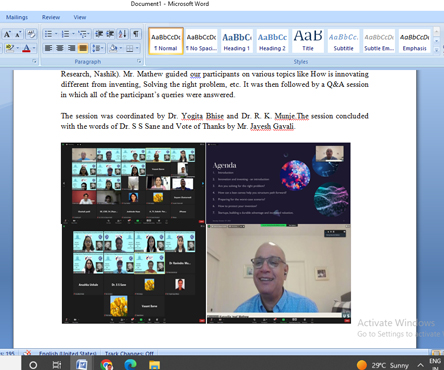Apply Normal style

pyautogui.click(x=166, y=41)
